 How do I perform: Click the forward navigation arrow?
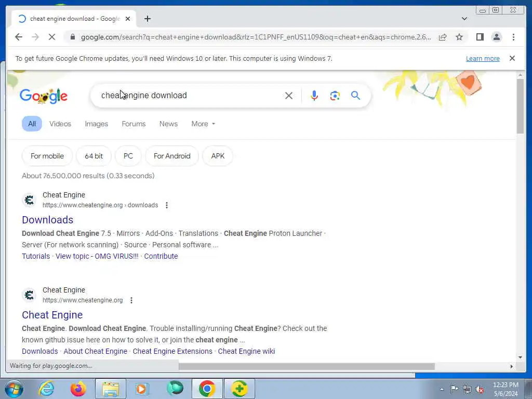tap(35, 37)
